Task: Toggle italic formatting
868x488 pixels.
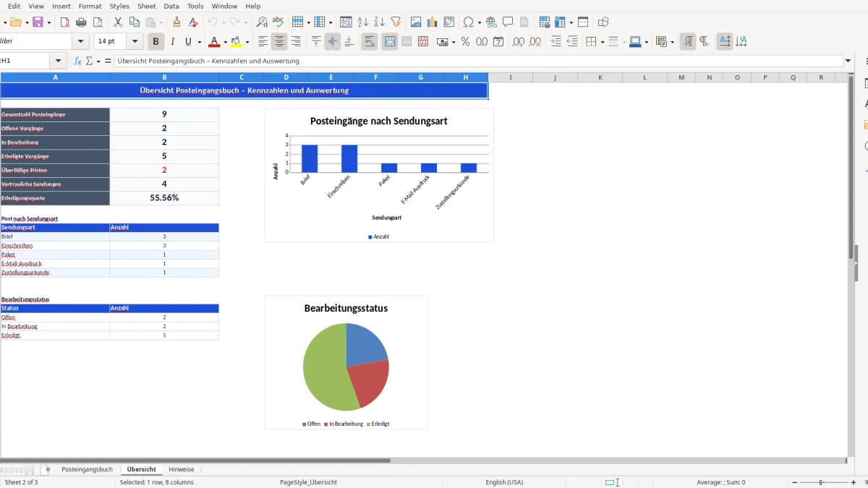Action: pyautogui.click(x=172, y=42)
